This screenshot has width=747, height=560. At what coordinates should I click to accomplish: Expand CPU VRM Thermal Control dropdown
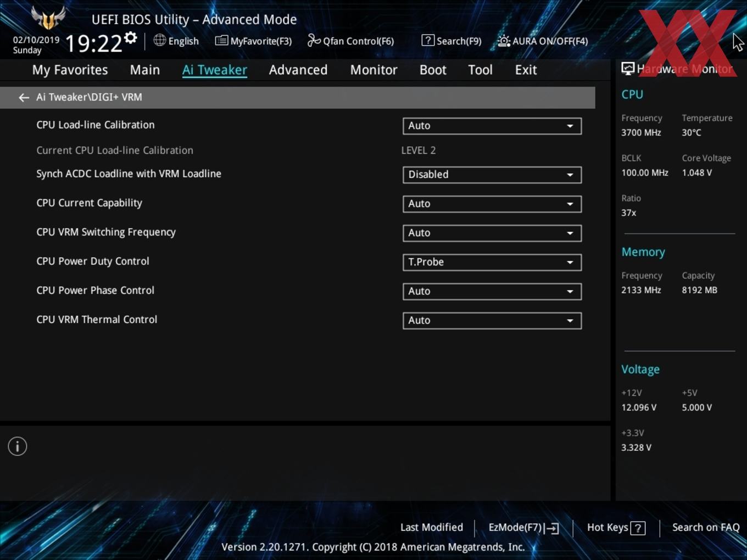[x=492, y=320]
